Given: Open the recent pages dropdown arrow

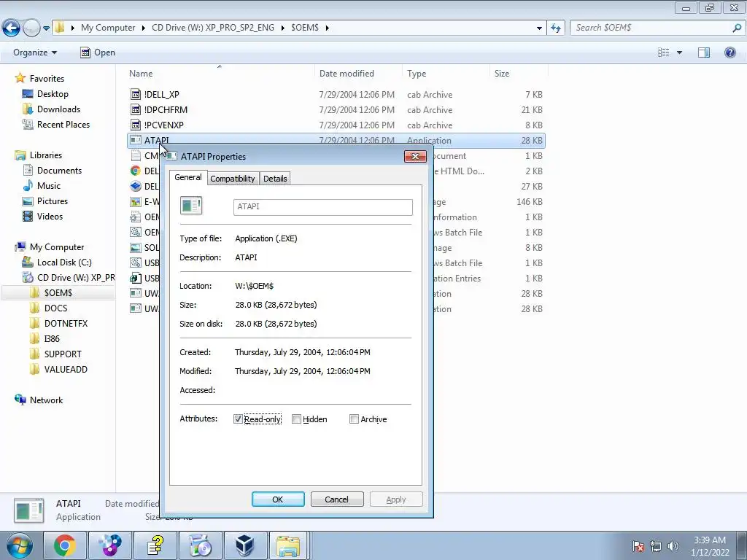Looking at the screenshot, I should point(46,28).
